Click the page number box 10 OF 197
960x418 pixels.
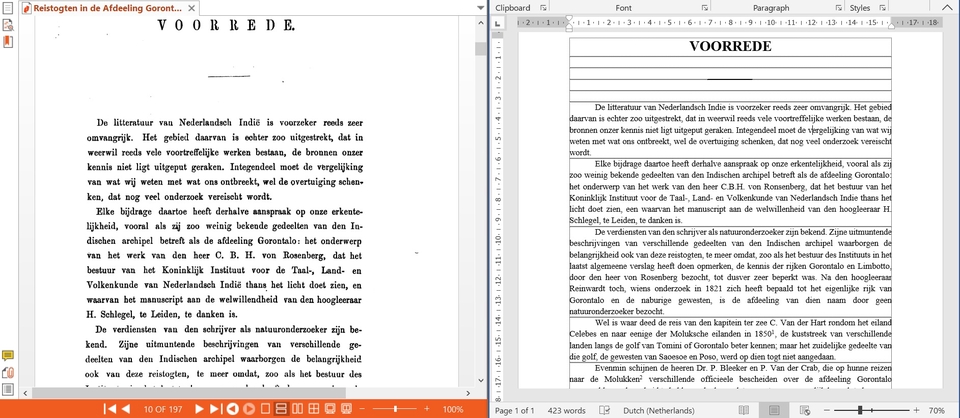click(163, 409)
